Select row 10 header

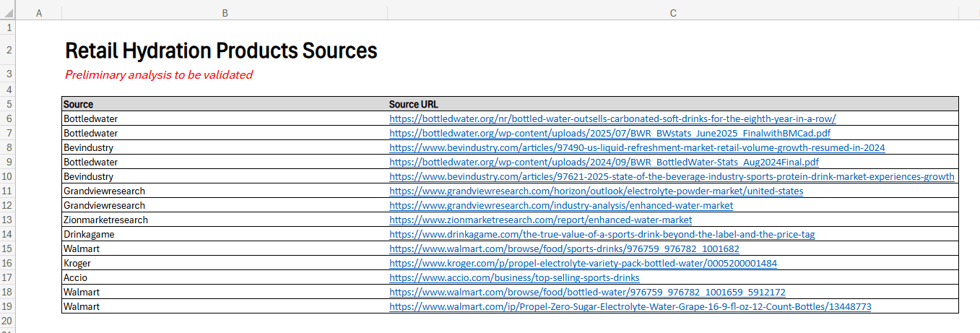[x=7, y=176]
